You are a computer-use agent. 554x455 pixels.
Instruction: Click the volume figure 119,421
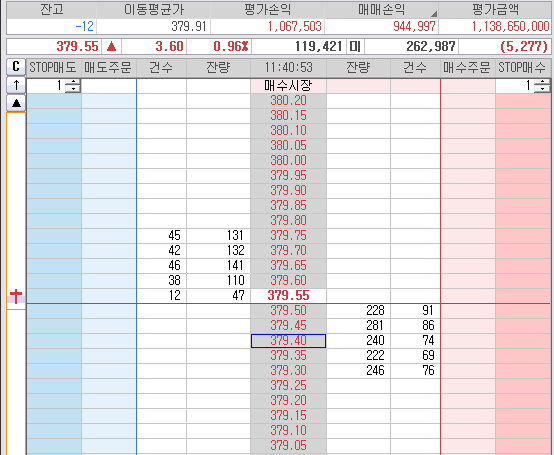[318, 47]
